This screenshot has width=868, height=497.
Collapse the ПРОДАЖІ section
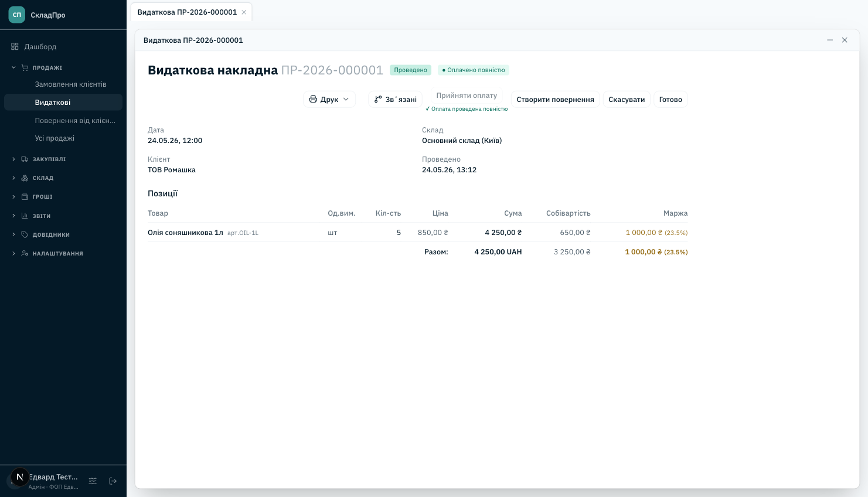click(13, 67)
